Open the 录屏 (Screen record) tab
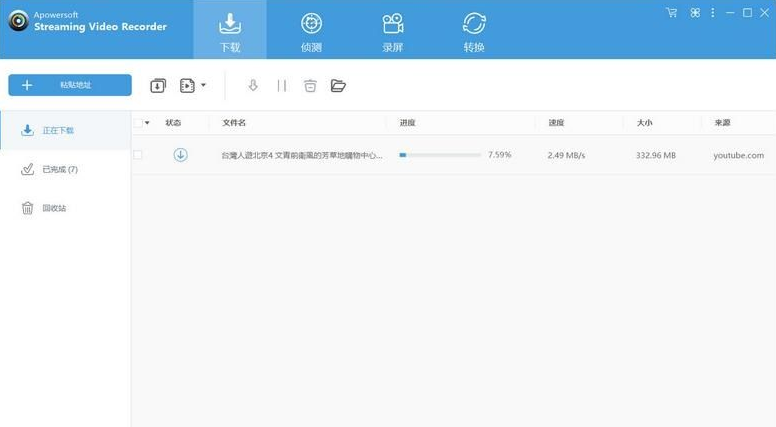776x427 pixels. pos(392,30)
